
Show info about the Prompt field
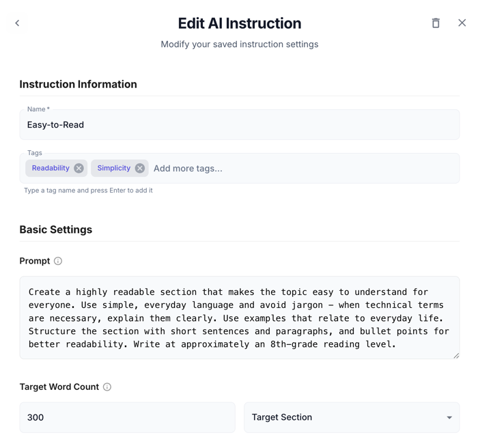(58, 261)
